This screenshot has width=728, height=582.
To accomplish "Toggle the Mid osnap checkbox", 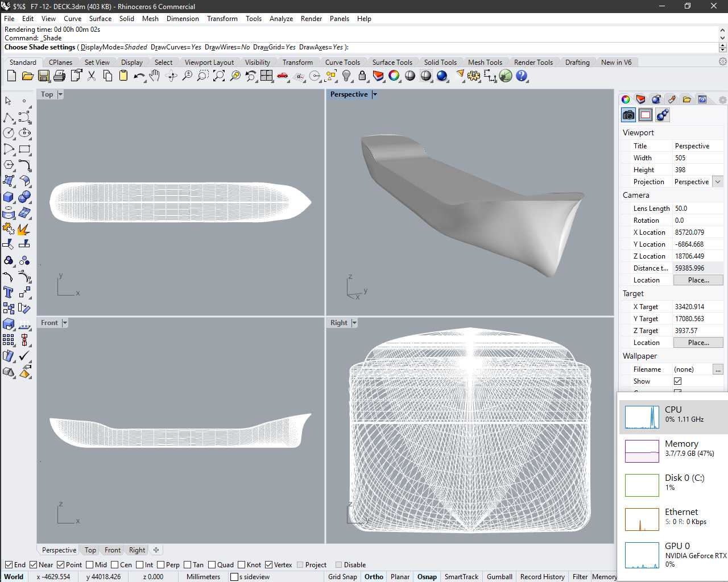I will pyautogui.click(x=90, y=564).
